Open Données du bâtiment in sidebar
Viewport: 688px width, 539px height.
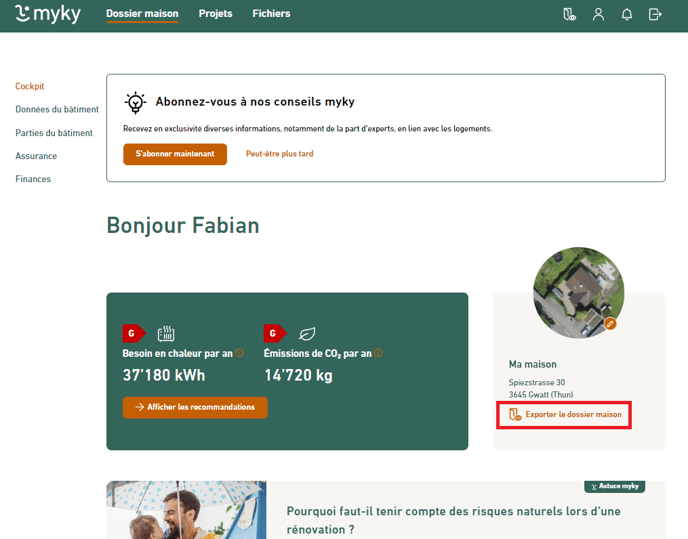(x=57, y=110)
